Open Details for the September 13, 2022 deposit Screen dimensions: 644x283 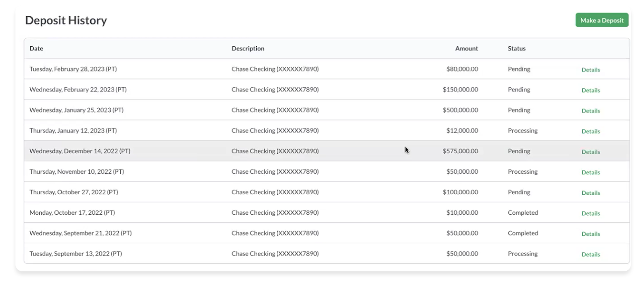pyautogui.click(x=590, y=254)
